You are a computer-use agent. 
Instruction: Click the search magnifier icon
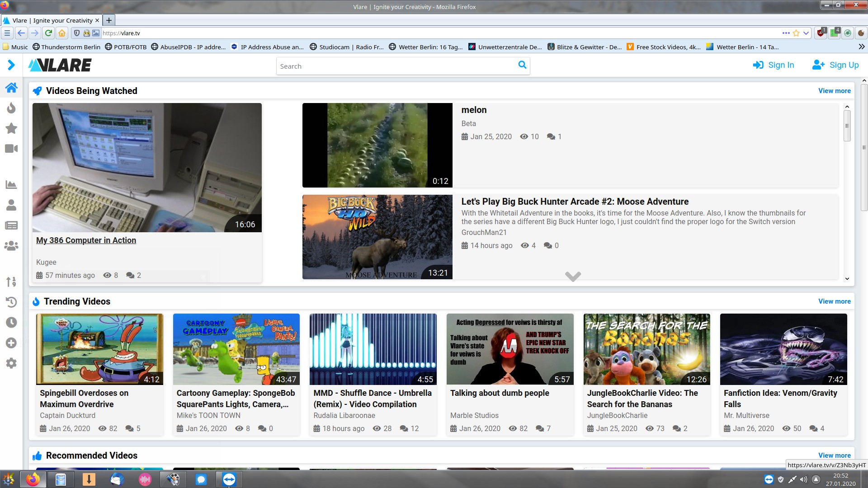point(522,65)
